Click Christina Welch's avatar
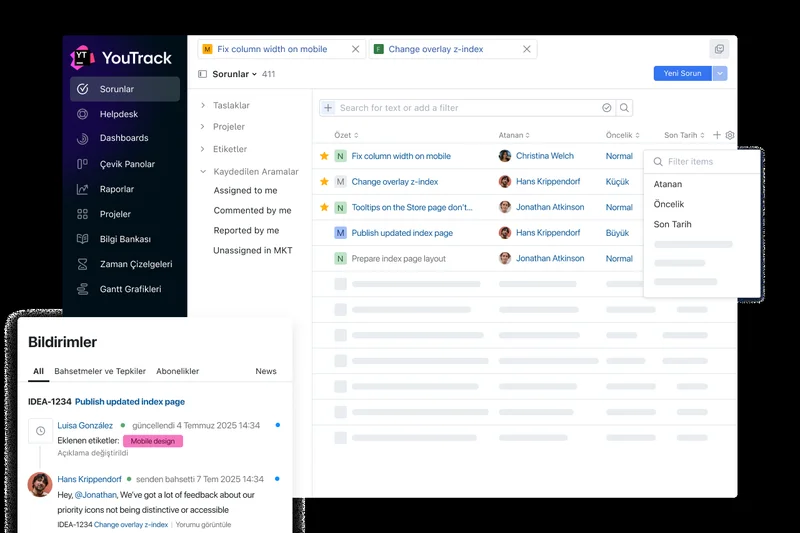This screenshot has width=800, height=533. pyautogui.click(x=505, y=156)
